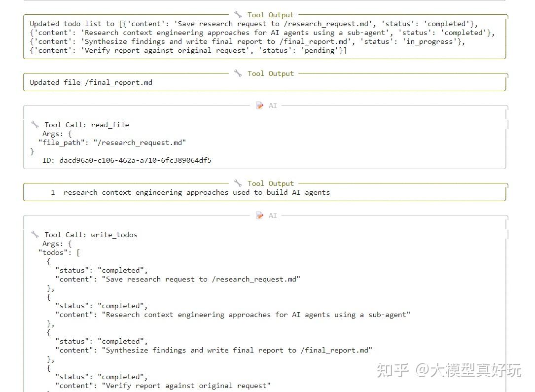The width and height of the screenshot is (535, 392).
Task: Click the 'Args: {' line under write_todos
Action: pos(57,244)
